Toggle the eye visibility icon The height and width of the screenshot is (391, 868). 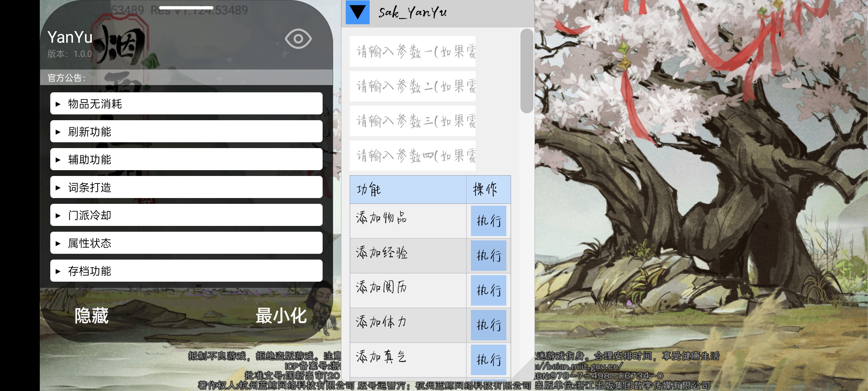point(298,39)
